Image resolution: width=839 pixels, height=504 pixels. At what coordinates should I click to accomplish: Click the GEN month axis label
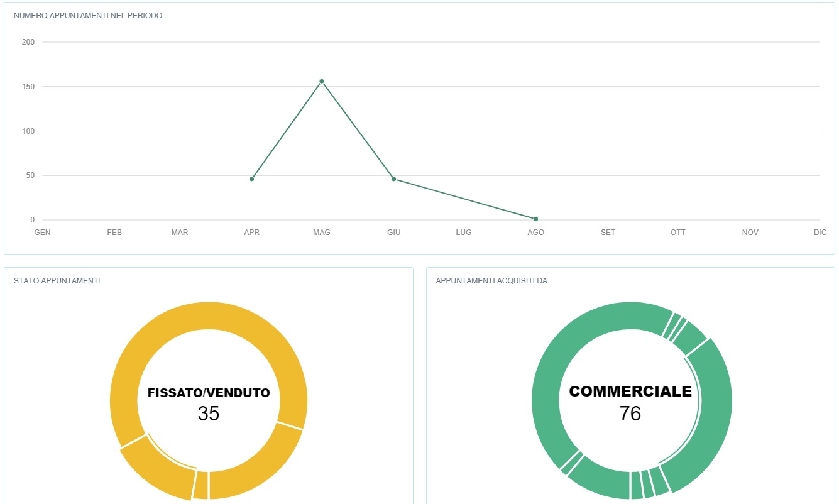[x=42, y=233]
